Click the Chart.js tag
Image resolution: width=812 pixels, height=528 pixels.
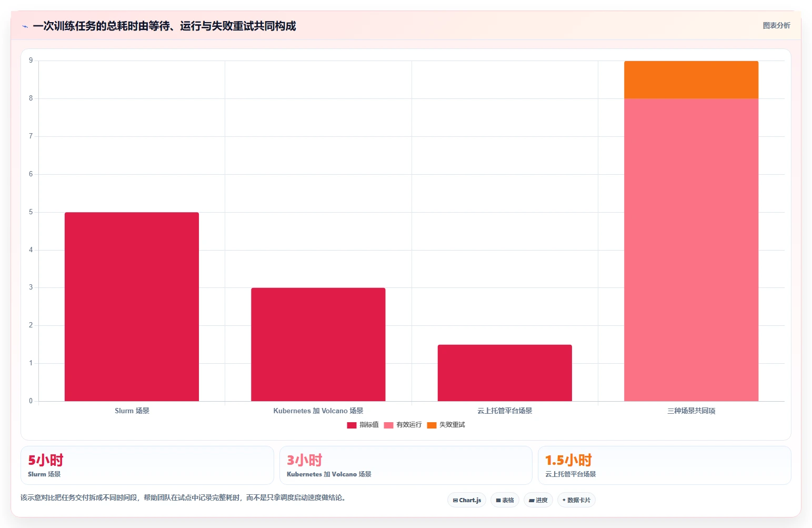tap(467, 500)
